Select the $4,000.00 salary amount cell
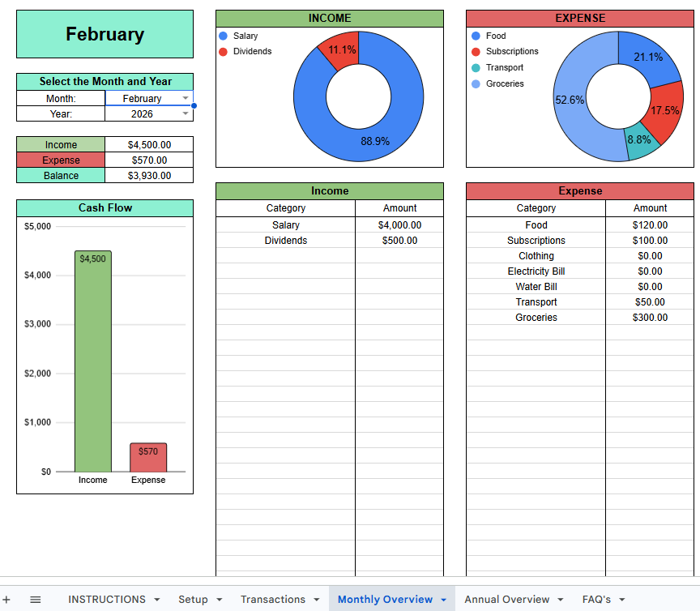 click(399, 224)
